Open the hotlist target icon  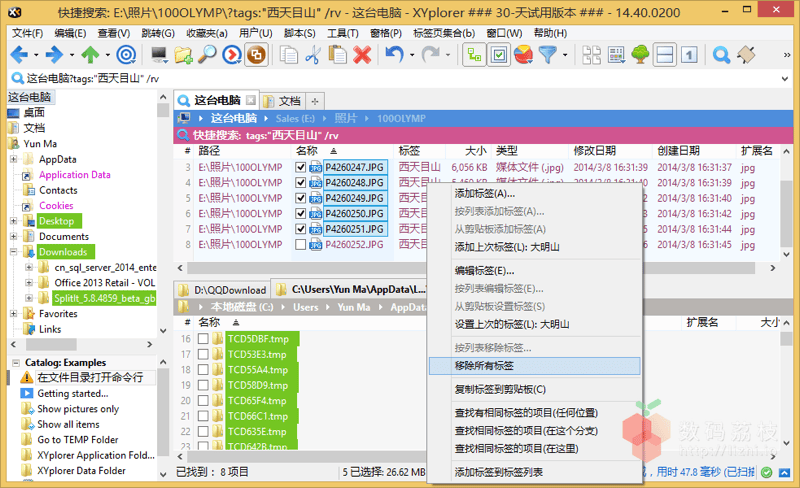pos(126,55)
